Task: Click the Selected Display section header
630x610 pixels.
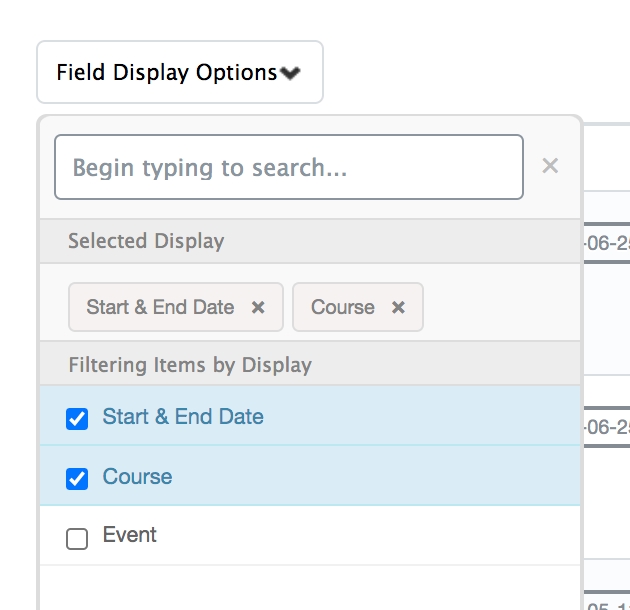Action: (x=146, y=241)
